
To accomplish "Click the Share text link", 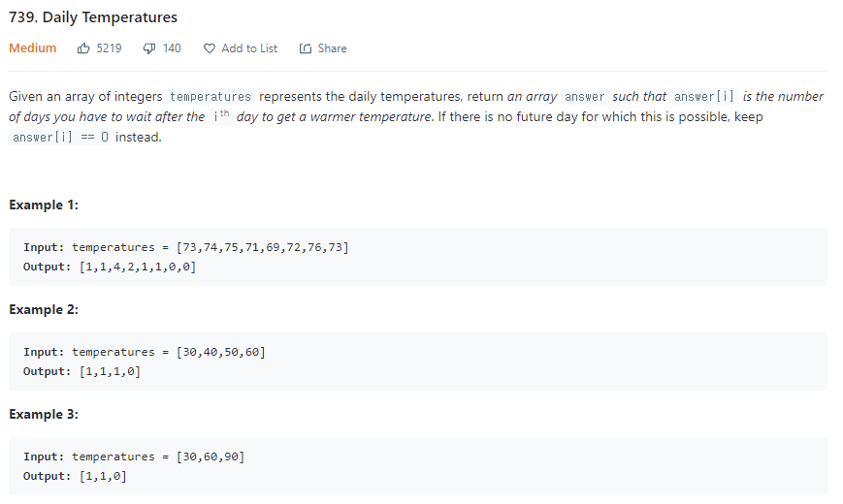I will point(333,48).
